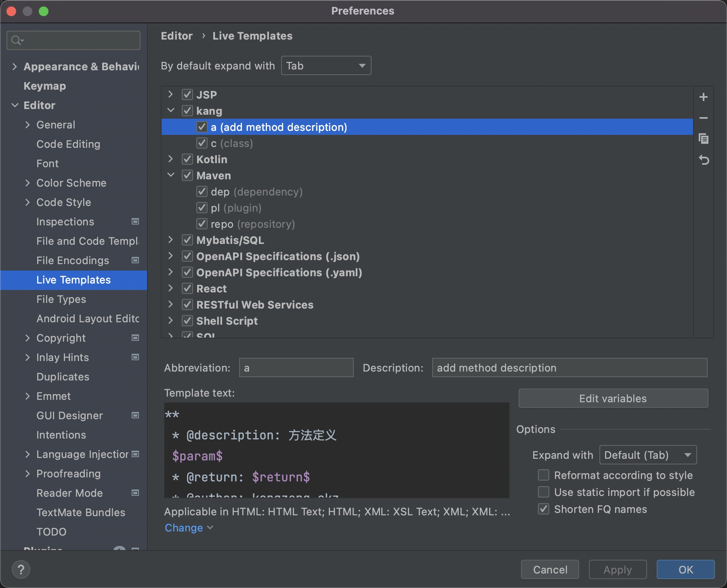Expand Appearance & Behavior in sidebar
The width and height of the screenshot is (727, 588).
[15, 66]
